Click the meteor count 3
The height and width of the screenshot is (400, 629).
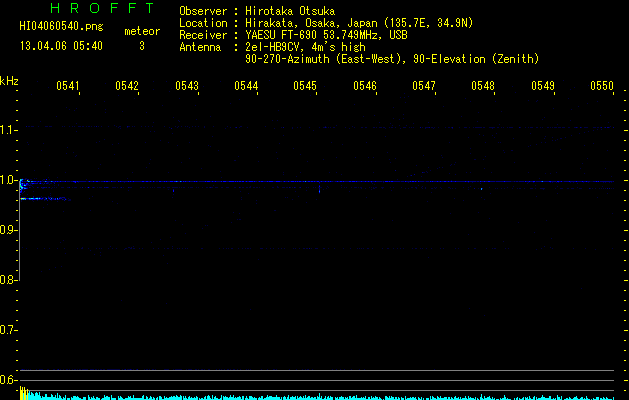pyautogui.click(x=142, y=46)
